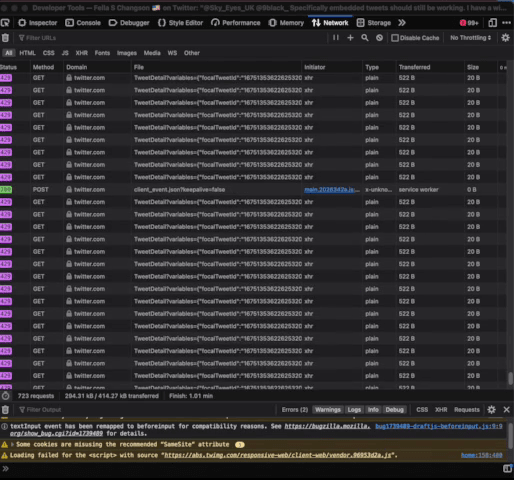Sort by the Method column header
The width and height of the screenshot is (514, 480).
tap(47, 67)
